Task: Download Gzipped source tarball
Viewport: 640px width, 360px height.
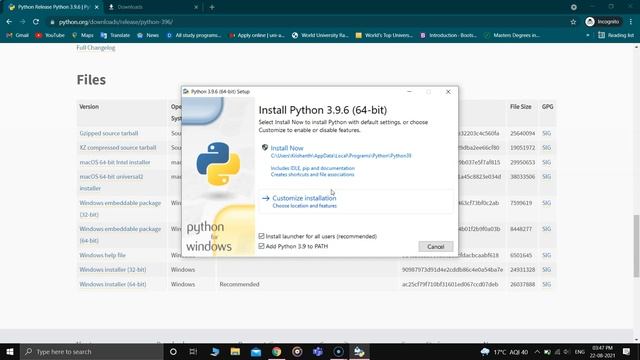Action: (109, 133)
